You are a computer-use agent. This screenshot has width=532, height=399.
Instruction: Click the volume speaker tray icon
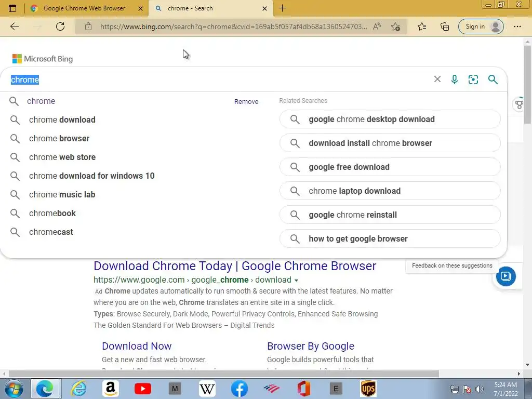tap(480, 389)
